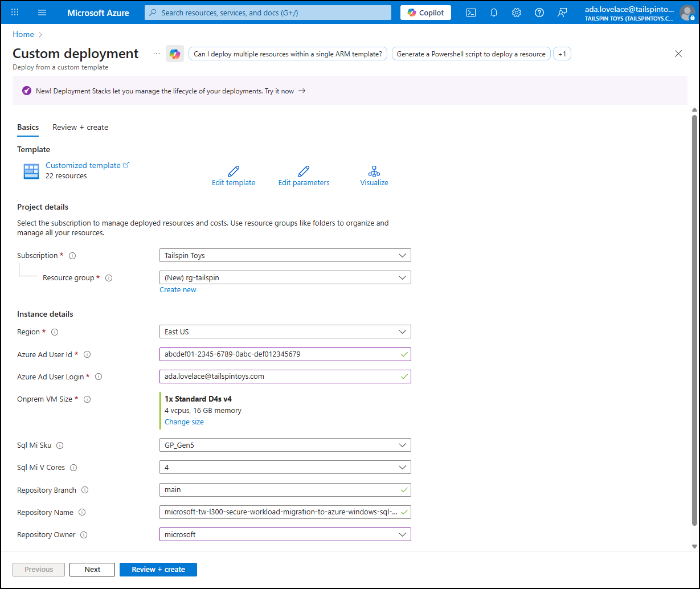
Task: Open the portal hamburger menu
Action: click(x=42, y=12)
